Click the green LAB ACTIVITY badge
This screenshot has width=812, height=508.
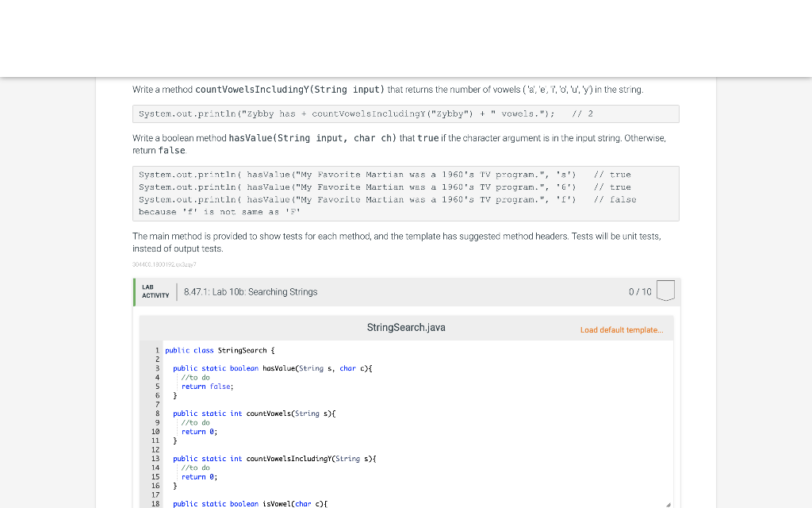click(x=154, y=291)
